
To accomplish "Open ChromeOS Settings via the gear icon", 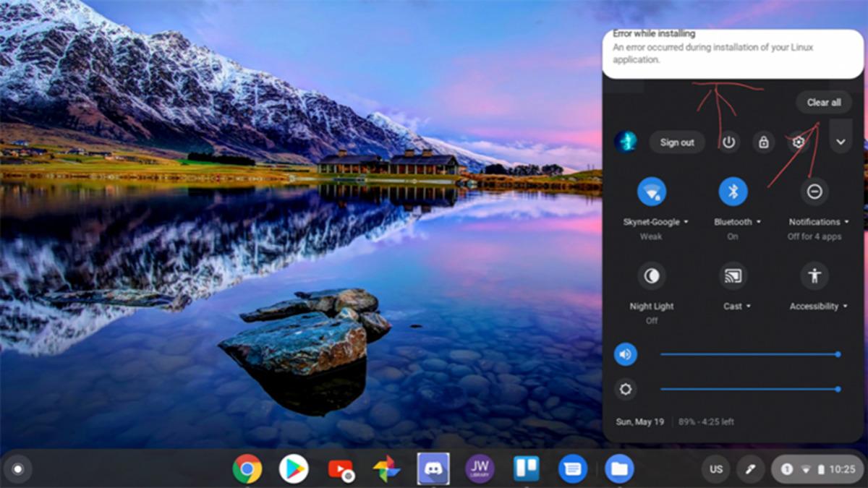I will (797, 142).
